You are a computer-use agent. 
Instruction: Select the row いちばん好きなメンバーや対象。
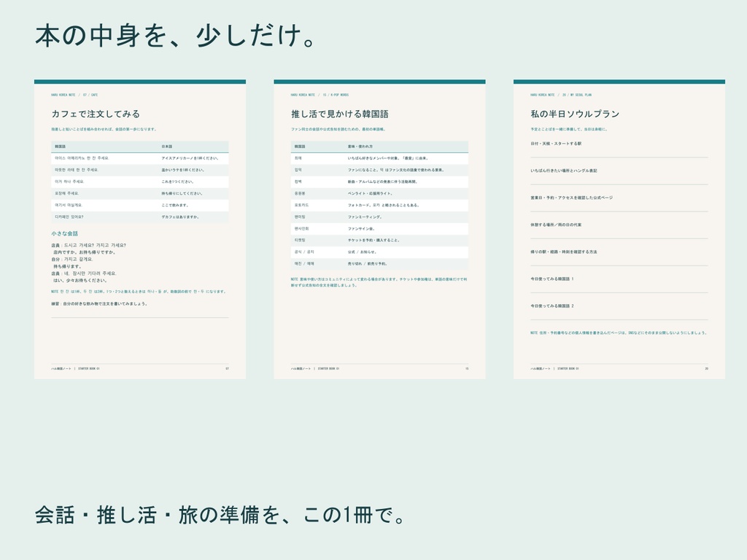[x=379, y=158]
